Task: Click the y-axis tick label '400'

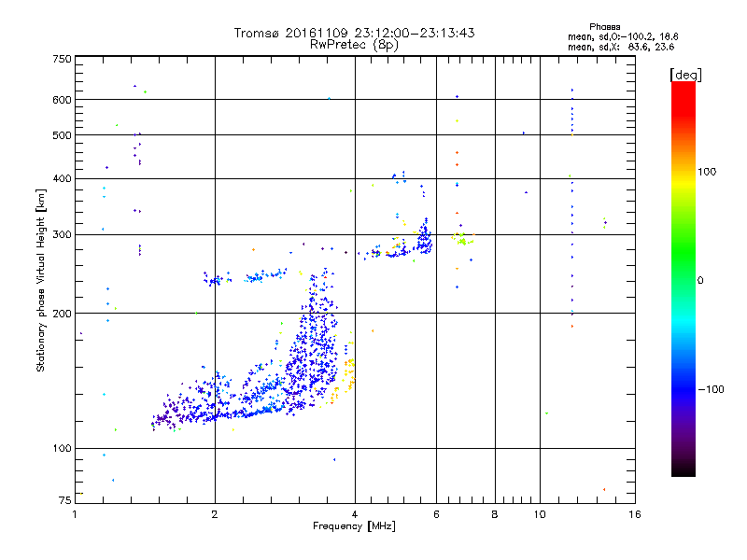Action: pyautogui.click(x=62, y=179)
